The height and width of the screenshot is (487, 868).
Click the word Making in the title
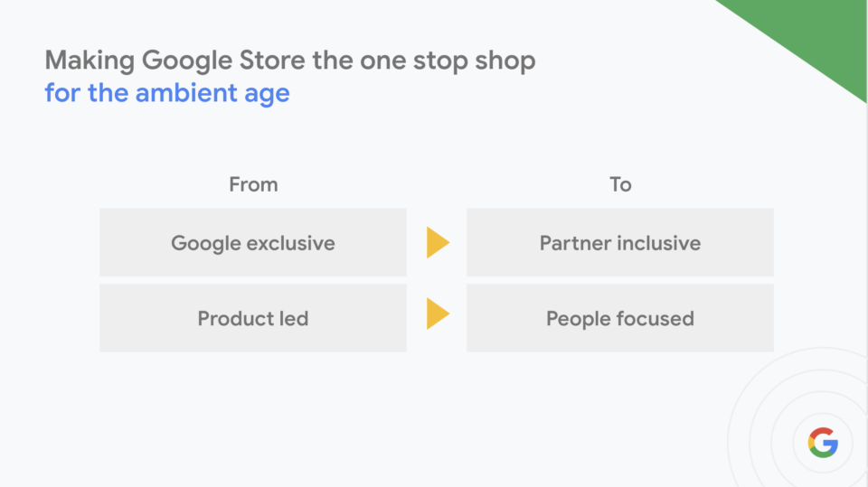coord(90,61)
